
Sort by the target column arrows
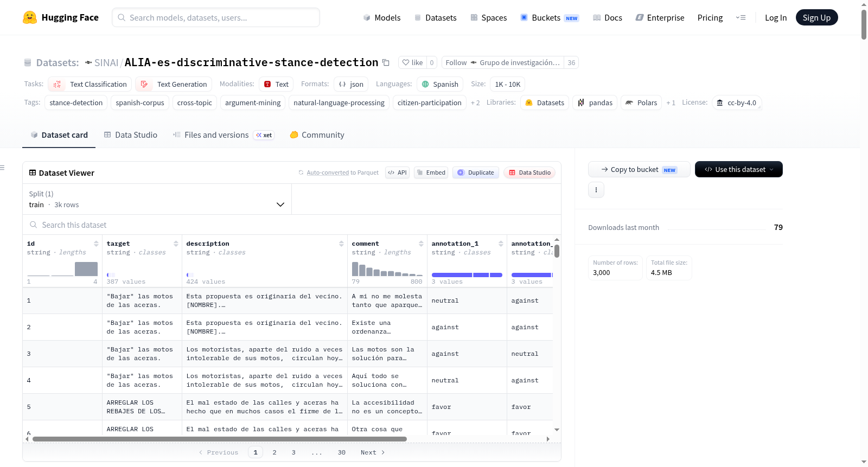176,244
